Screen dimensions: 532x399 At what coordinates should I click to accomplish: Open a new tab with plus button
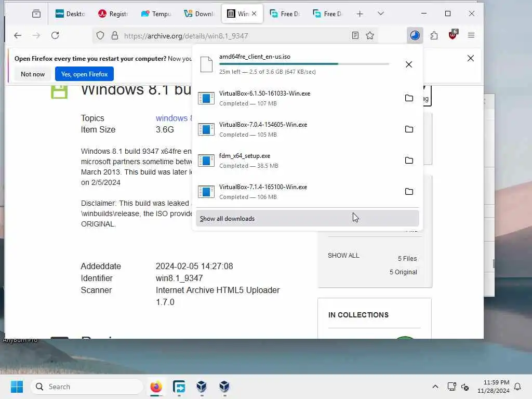click(360, 14)
